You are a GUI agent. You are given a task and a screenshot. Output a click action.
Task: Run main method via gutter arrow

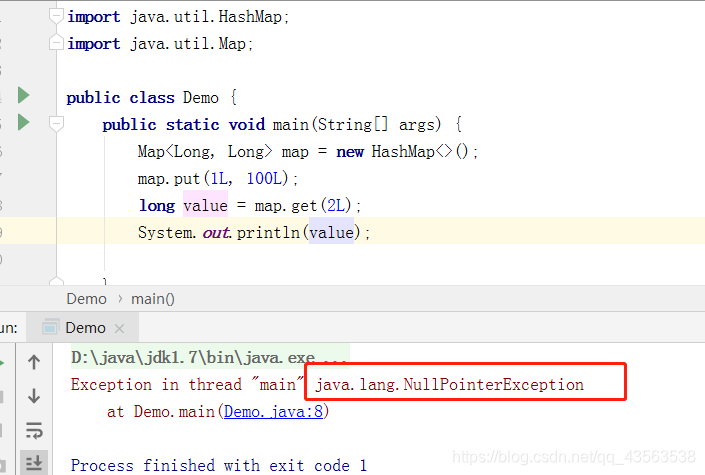pyautogui.click(x=23, y=122)
